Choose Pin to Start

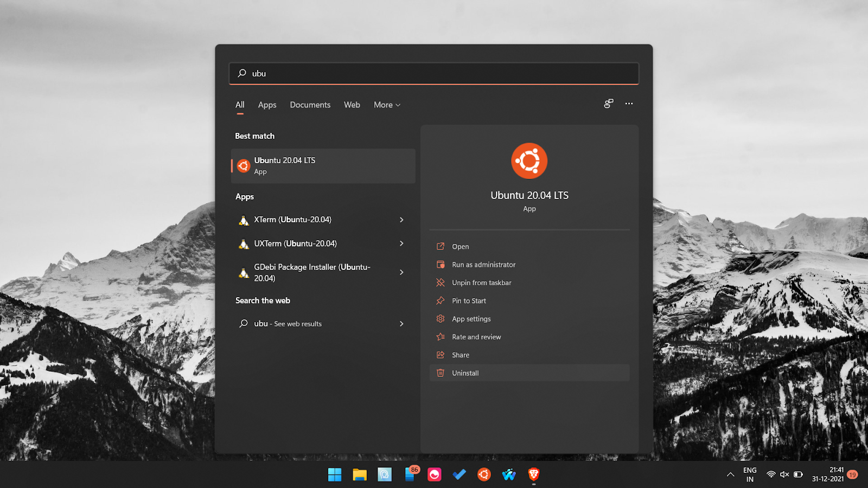[529, 300]
